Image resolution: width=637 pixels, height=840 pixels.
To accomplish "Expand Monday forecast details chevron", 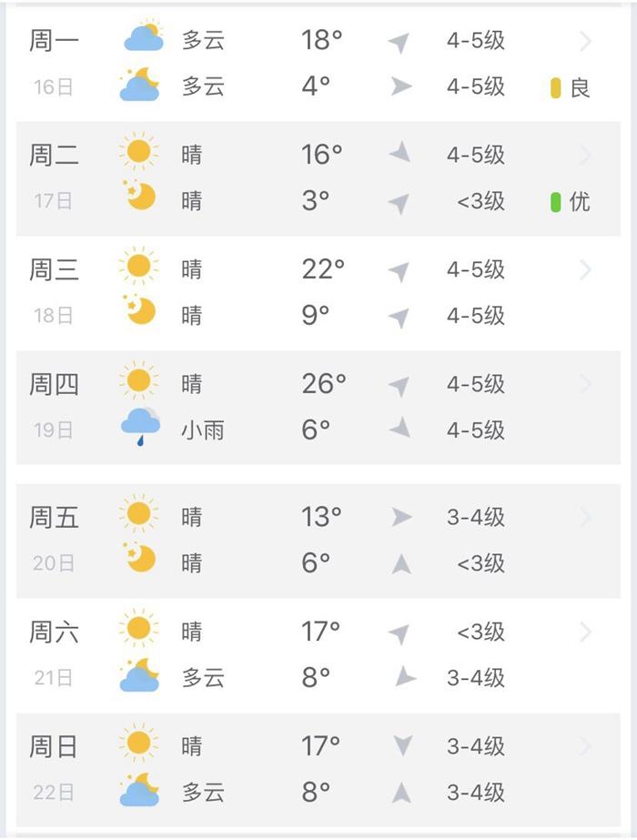I will coord(586,41).
